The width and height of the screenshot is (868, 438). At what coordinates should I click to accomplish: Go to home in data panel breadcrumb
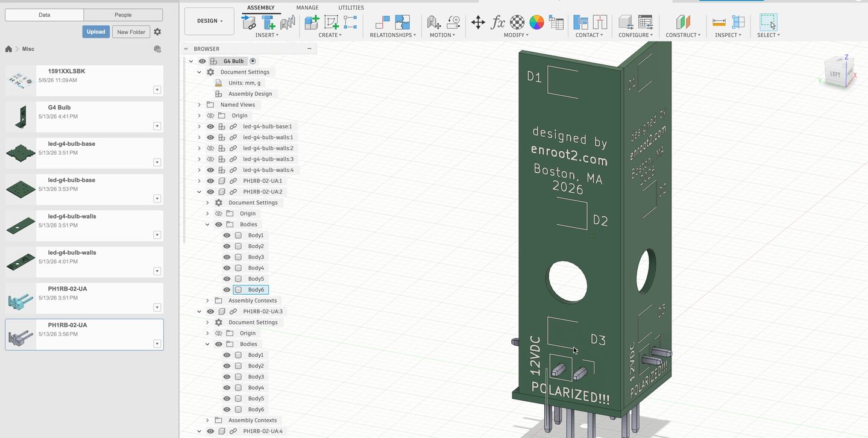tap(8, 49)
